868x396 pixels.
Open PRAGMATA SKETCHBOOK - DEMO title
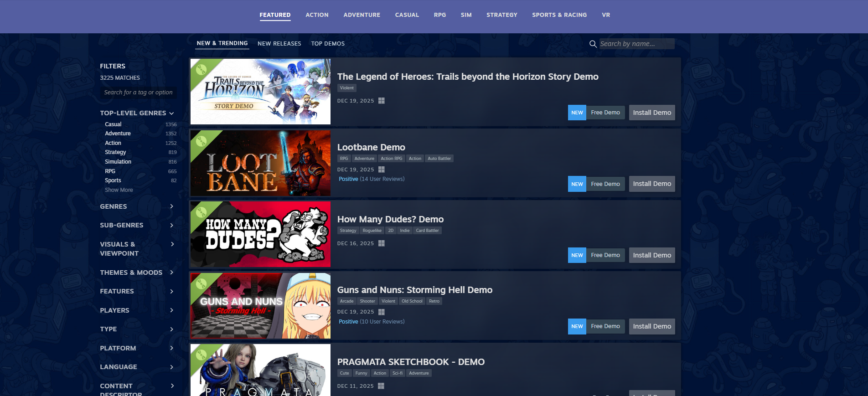point(411,362)
